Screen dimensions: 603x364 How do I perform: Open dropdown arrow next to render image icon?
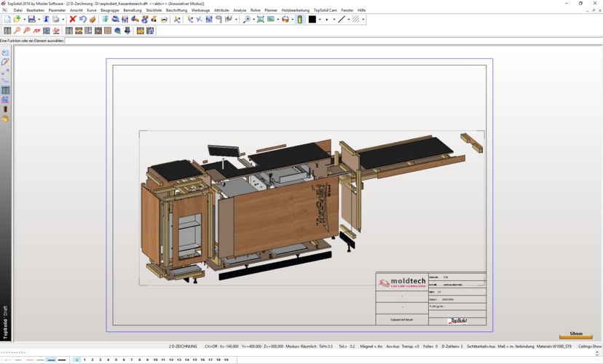point(278,19)
